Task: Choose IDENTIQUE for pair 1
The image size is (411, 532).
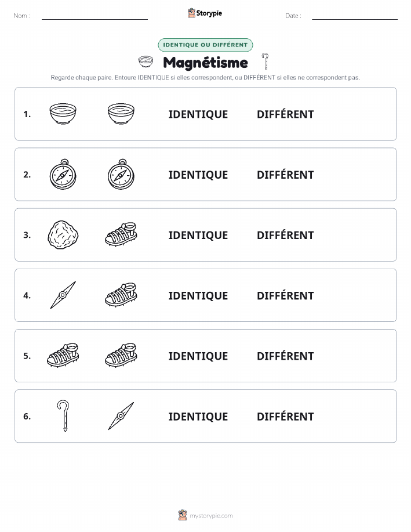Action: (198, 114)
